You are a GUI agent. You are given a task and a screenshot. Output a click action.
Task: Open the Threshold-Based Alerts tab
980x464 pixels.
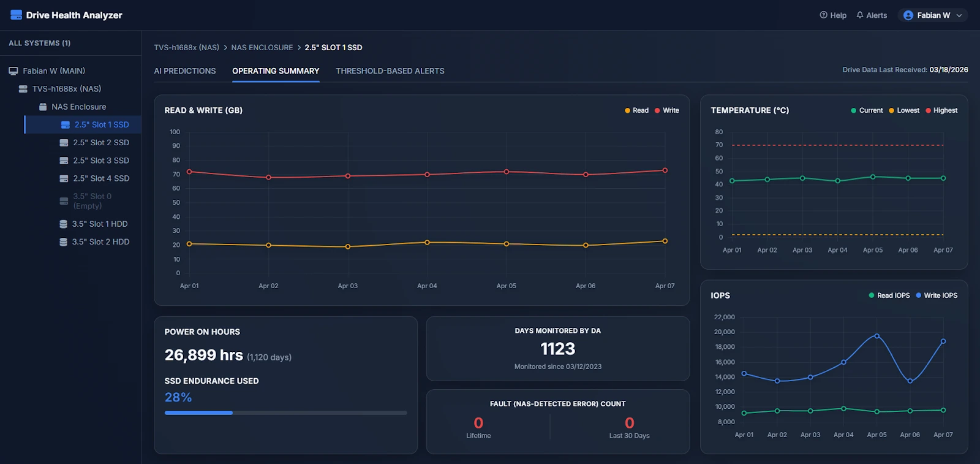(x=390, y=71)
